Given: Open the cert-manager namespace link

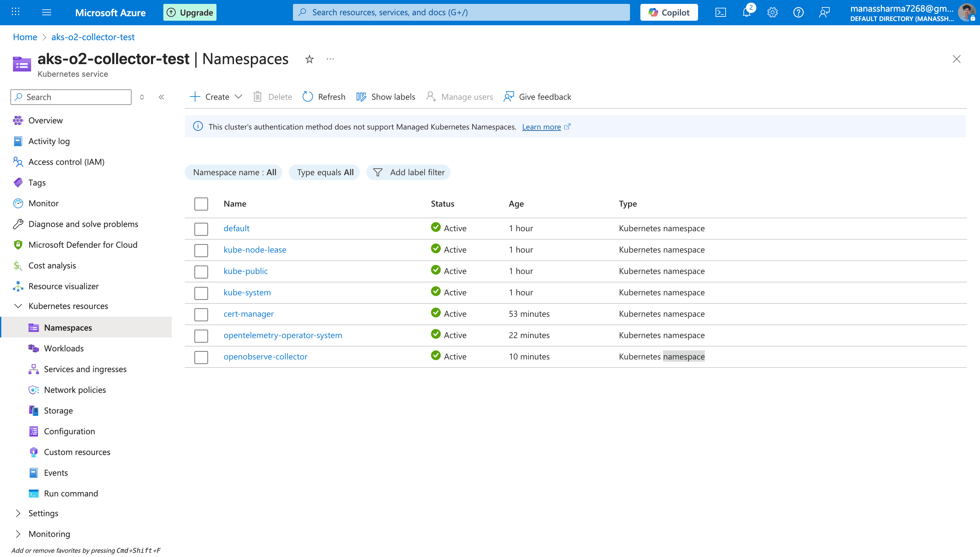Looking at the screenshot, I should (249, 314).
